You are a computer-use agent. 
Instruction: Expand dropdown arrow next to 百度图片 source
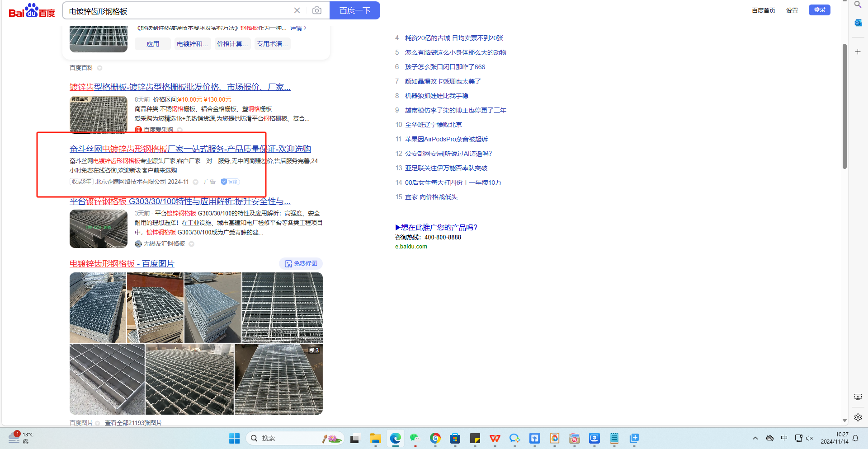pyautogui.click(x=98, y=423)
